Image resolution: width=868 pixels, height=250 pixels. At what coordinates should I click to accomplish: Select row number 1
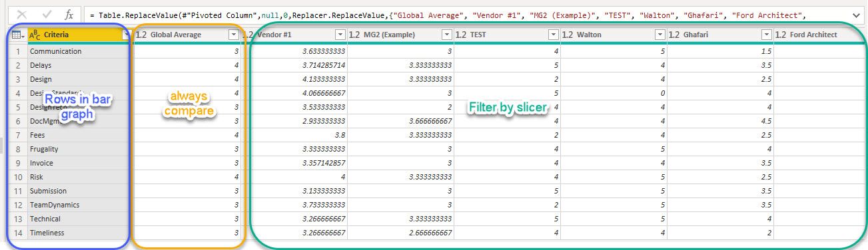(19, 51)
